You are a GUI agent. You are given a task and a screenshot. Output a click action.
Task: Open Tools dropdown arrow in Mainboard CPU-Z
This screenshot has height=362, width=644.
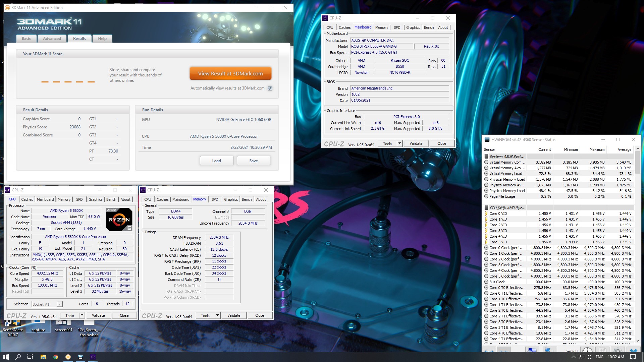pyautogui.click(x=399, y=143)
